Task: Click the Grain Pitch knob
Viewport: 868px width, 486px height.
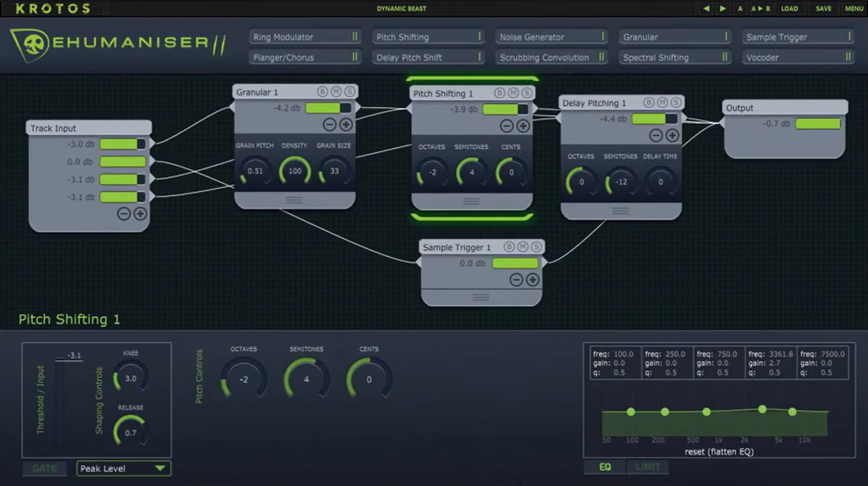Action: (x=255, y=171)
